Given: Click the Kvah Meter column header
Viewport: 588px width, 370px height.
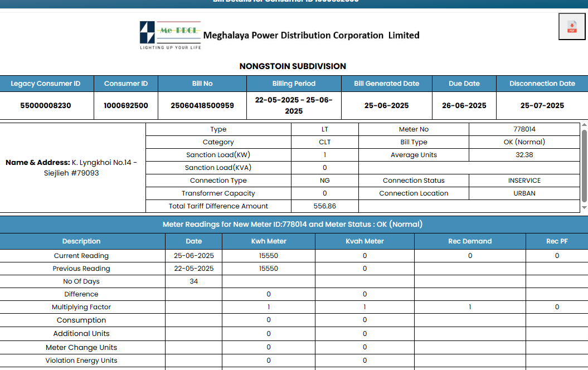Looking at the screenshot, I should tap(365, 241).
